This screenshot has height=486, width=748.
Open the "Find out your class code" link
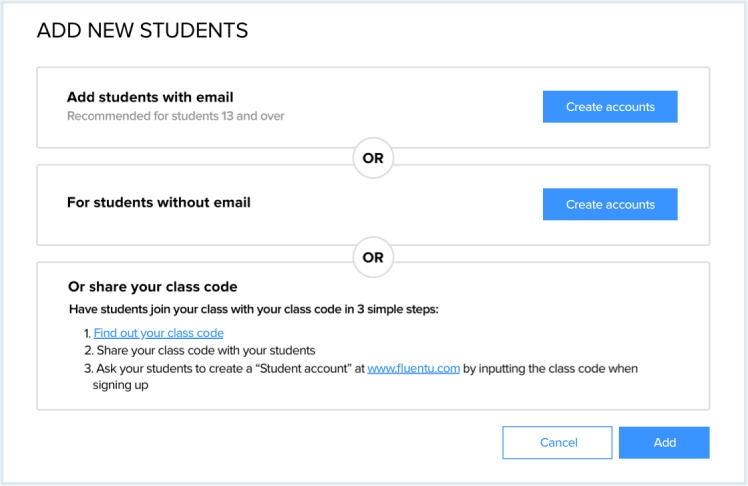coord(158,333)
